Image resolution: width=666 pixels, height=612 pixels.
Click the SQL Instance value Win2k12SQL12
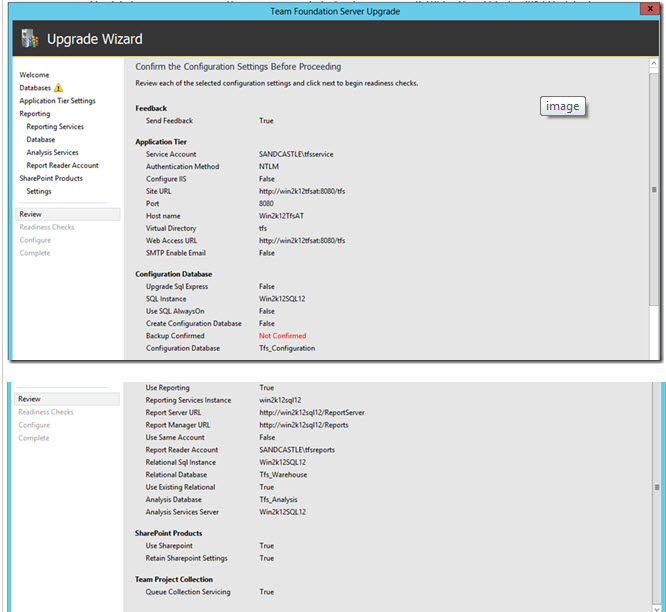pyautogui.click(x=282, y=299)
